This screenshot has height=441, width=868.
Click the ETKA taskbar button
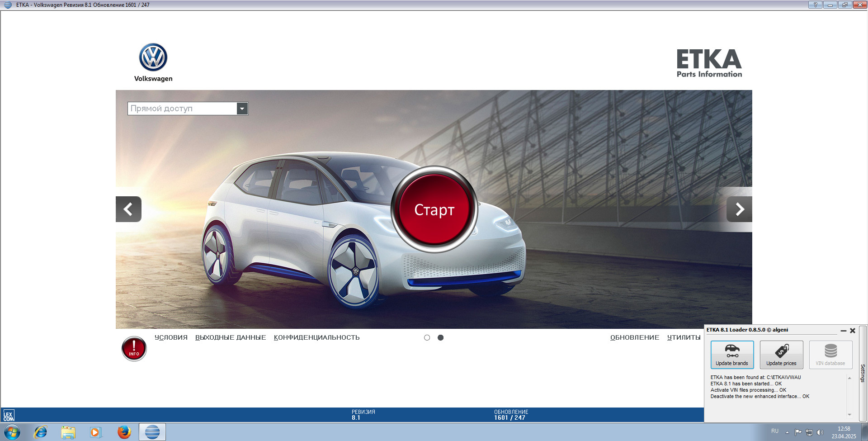pyautogui.click(x=152, y=432)
